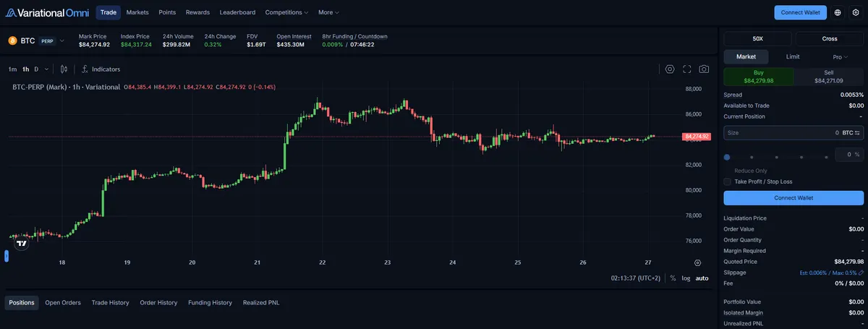The width and height of the screenshot is (868, 329).
Task: Open the timezone selector 02:13:37 (UTC+2)
Action: coord(636,278)
